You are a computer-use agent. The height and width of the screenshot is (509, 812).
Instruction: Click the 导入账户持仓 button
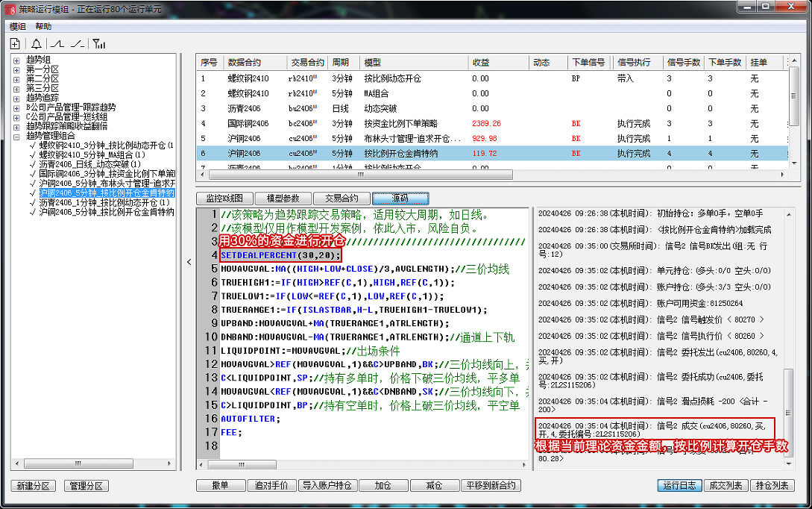(x=326, y=486)
